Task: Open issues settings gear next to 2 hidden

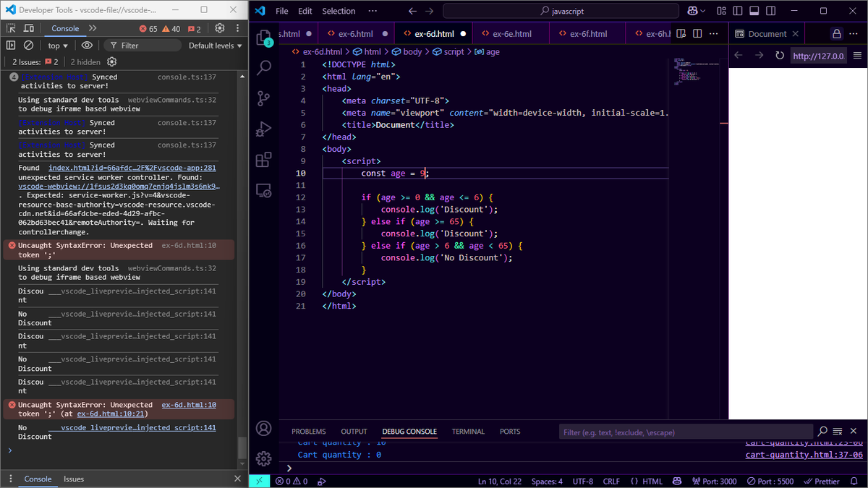Action: (112, 62)
